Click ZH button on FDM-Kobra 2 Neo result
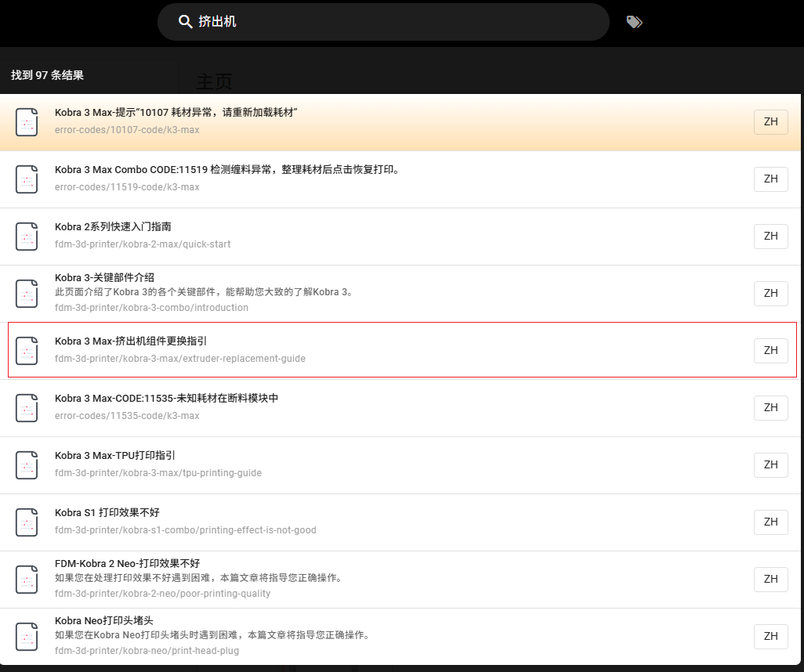This screenshot has width=804, height=672. click(770, 580)
